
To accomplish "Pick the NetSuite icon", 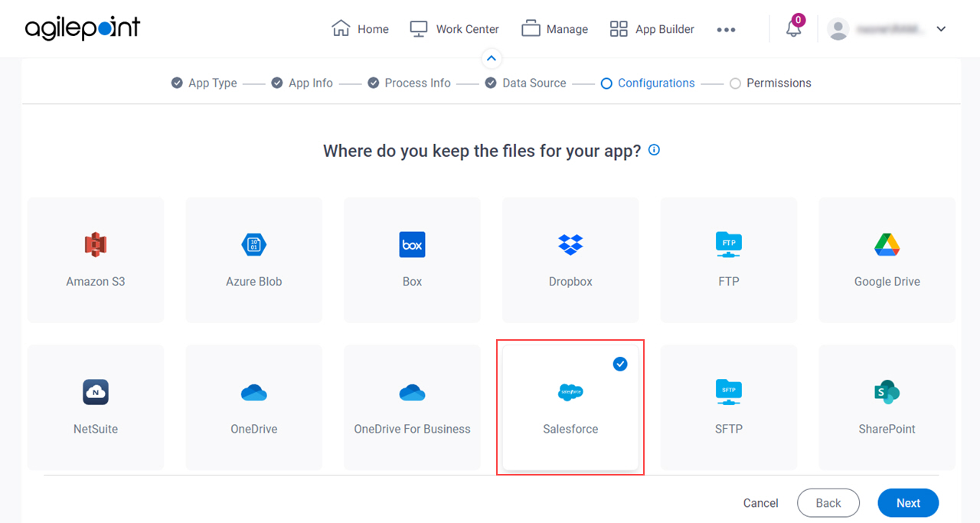I will click(96, 392).
